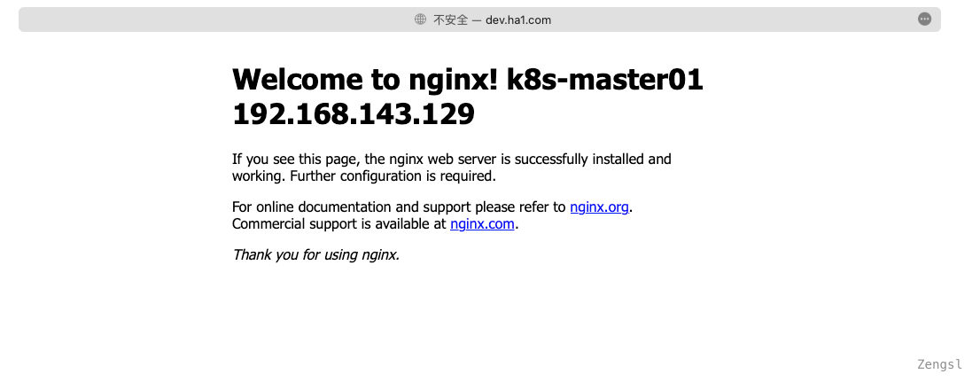
Task: Click the 192.168.143.129 IP address heading
Action: [353, 114]
